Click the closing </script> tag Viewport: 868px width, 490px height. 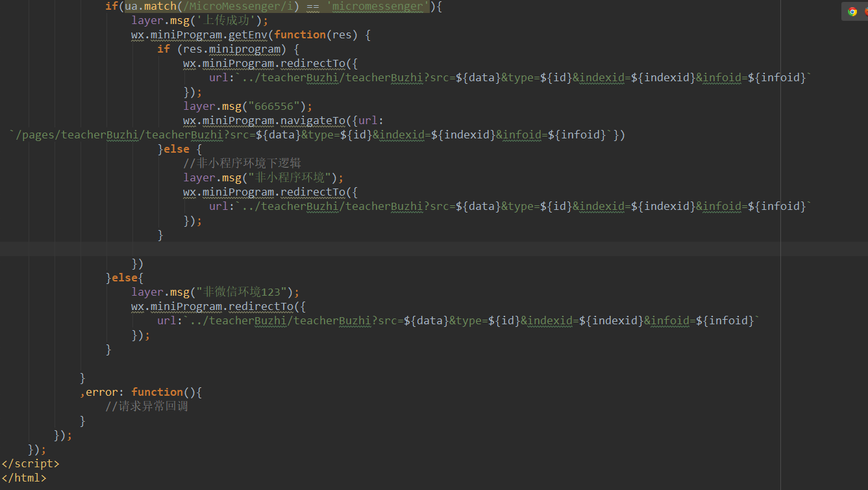tap(31, 463)
